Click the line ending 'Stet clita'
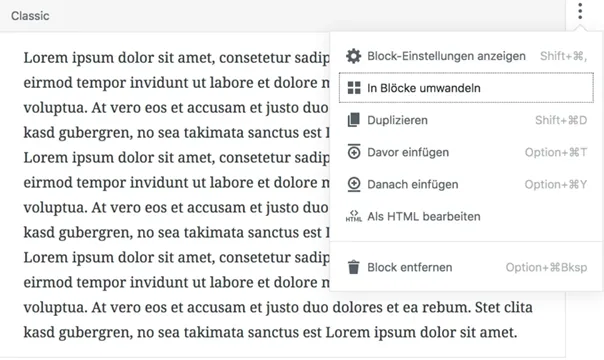Viewport: 604px width, 360px height. tap(278, 307)
